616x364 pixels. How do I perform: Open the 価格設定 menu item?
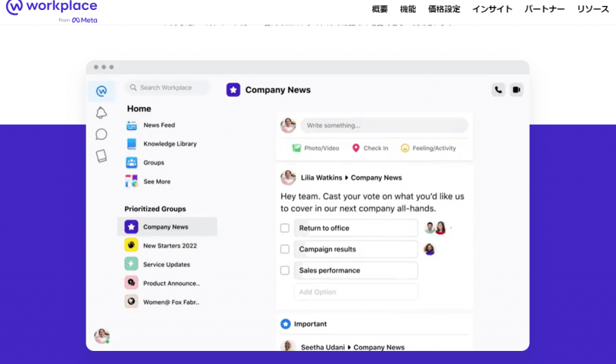[444, 9]
